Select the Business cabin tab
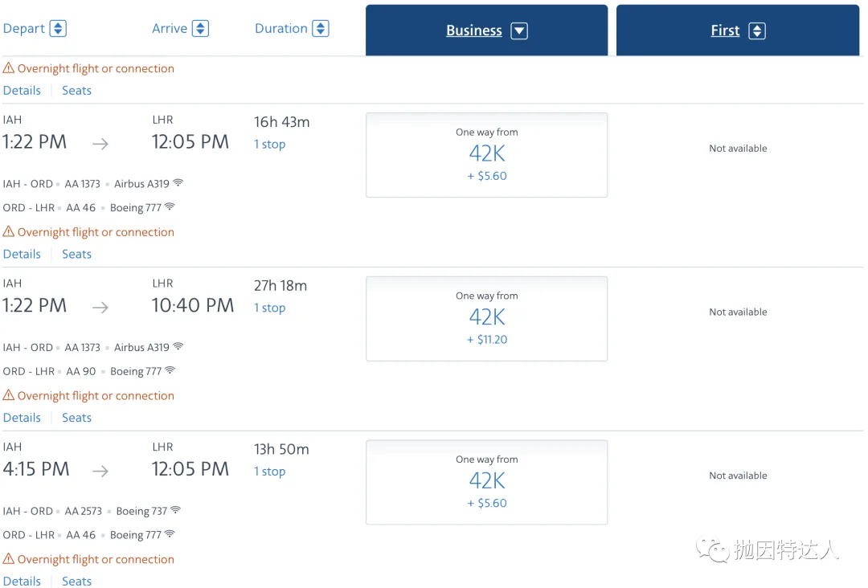Image resolution: width=868 pixels, height=588 pixels. [474, 31]
